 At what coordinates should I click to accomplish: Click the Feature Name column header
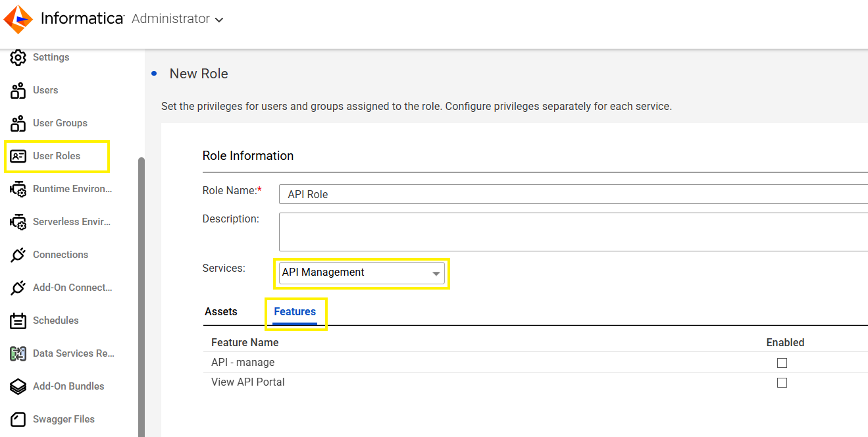[x=245, y=342]
